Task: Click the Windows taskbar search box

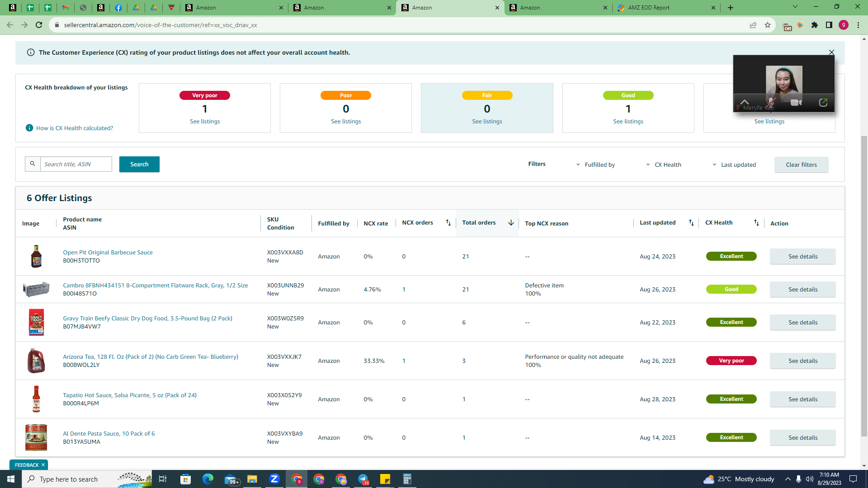Action: pos(87,479)
